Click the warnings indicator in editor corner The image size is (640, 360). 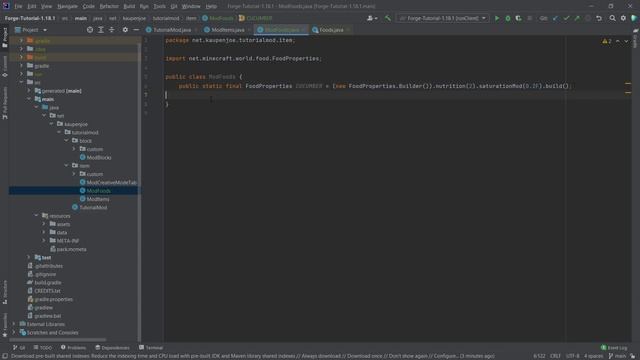coord(607,41)
